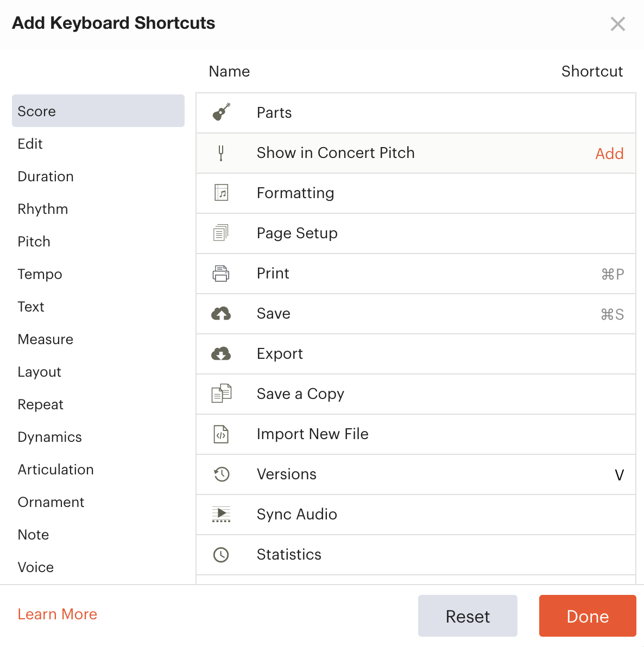644x647 pixels.
Task: Click the tuning fork Concert Pitch icon
Action: point(221,153)
